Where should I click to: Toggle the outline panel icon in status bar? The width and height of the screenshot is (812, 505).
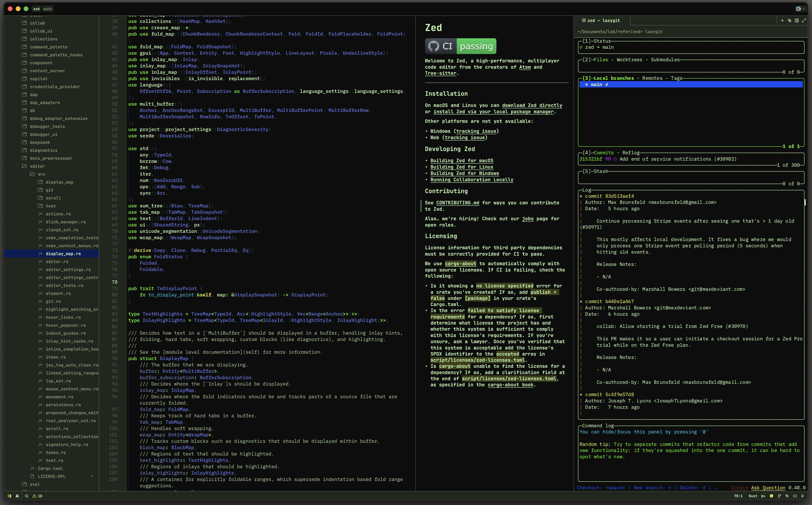(795, 496)
